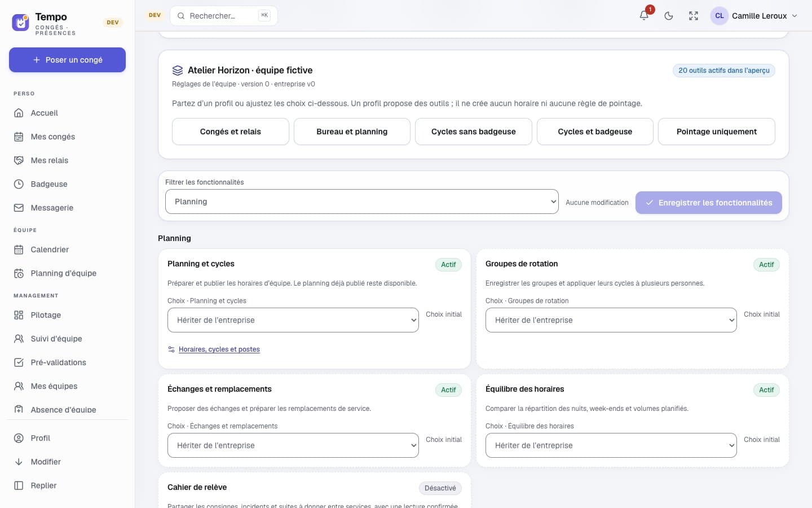Click the Replier panel icon
812x508 pixels.
click(x=19, y=485)
